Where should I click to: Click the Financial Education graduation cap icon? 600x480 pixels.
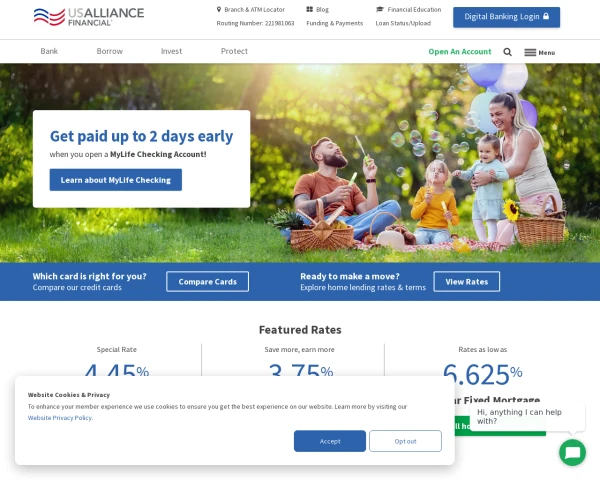point(380,9)
